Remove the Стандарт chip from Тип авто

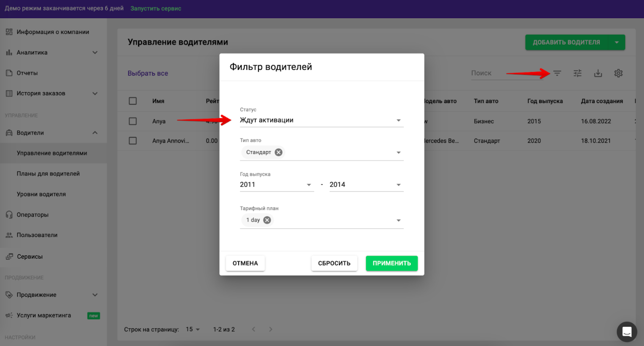(x=278, y=152)
